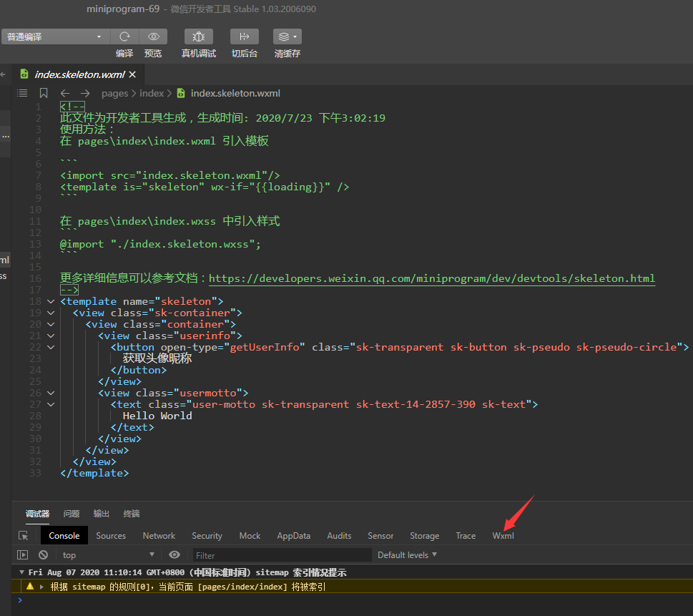
Task: Click the real-device debug bug icon
Action: click(x=198, y=36)
